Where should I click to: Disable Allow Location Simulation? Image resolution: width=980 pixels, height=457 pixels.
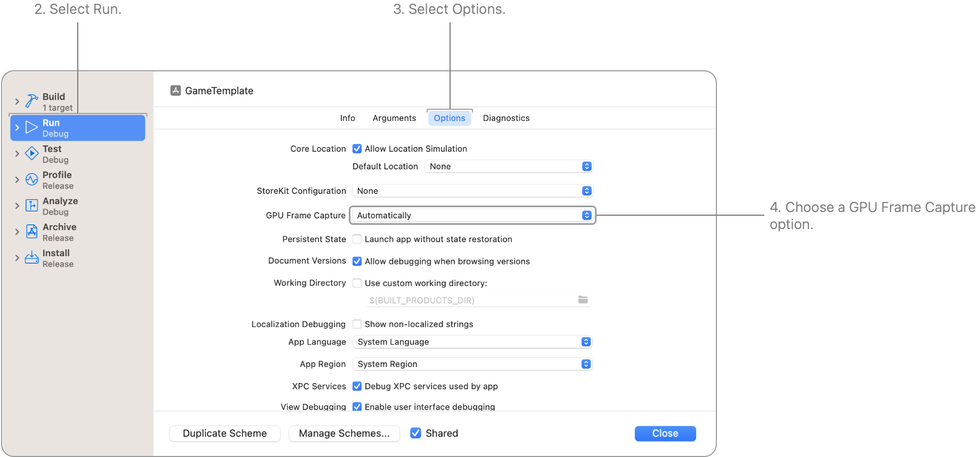click(357, 149)
